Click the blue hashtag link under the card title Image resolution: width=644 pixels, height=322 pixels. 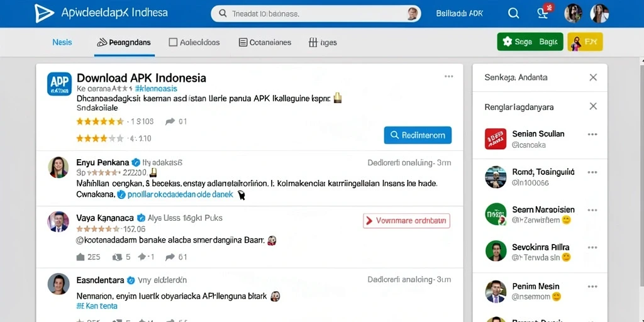pyautogui.click(x=156, y=88)
